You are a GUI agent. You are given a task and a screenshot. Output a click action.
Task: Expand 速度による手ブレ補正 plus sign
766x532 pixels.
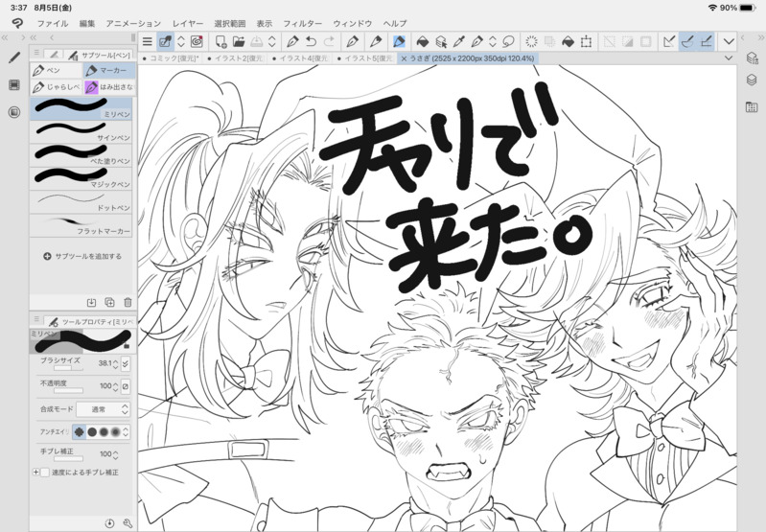[x=35, y=473]
